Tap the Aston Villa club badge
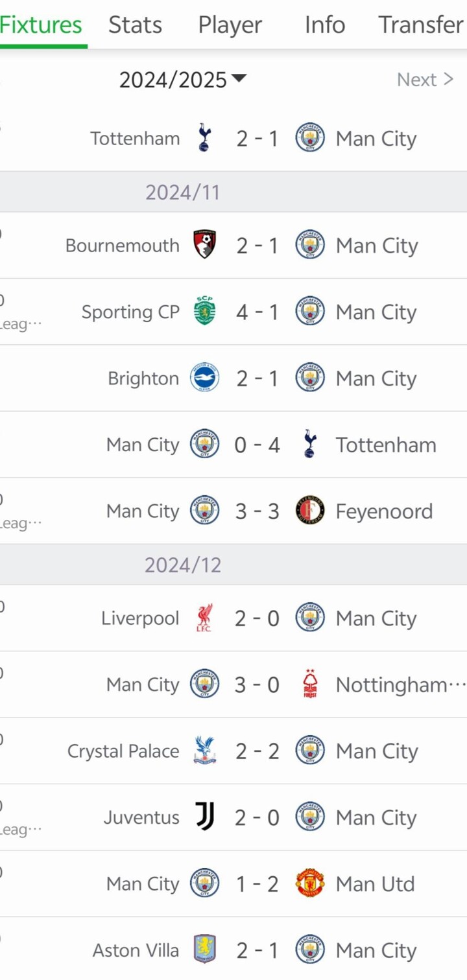Screen dimensions: 467x980 (x=204, y=950)
